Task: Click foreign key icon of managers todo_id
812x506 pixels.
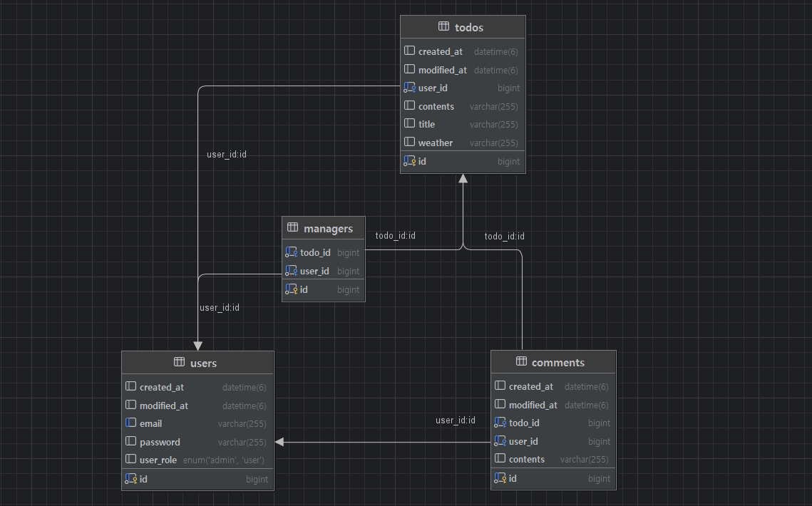Action: pyautogui.click(x=292, y=252)
